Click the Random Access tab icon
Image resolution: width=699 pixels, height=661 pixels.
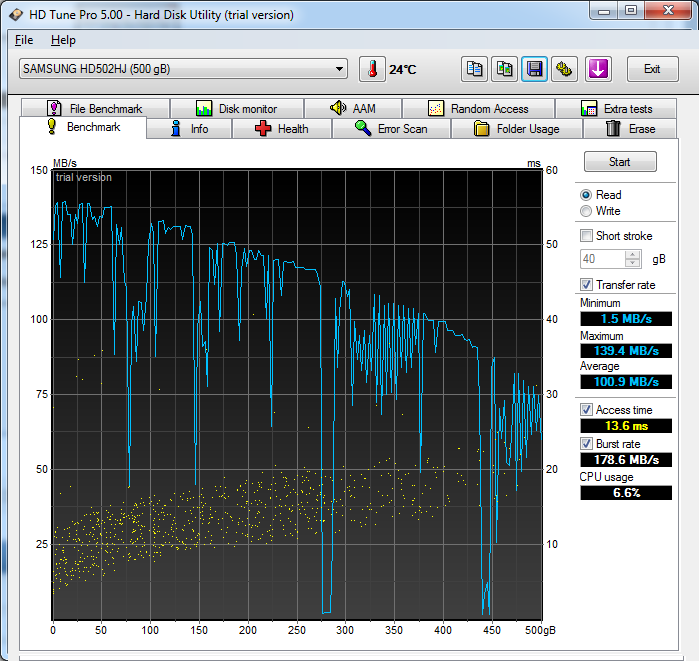pyautogui.click(x=436, y=108)
